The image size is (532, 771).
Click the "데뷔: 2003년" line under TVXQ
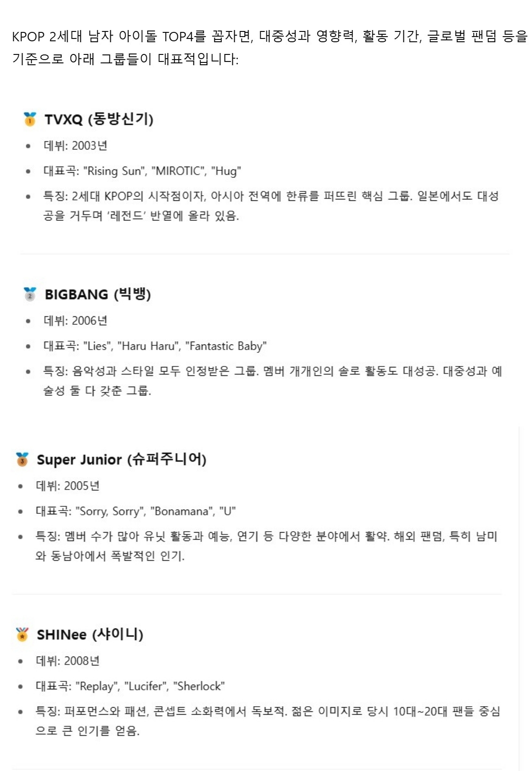click(x=76, y=146)
